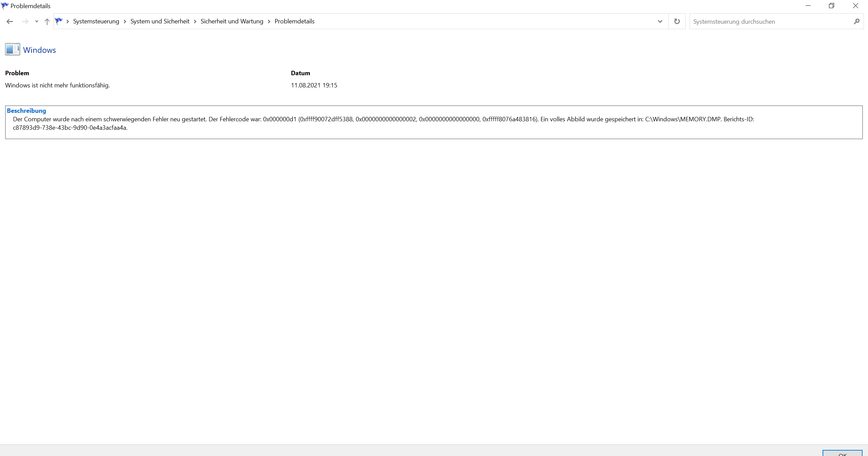Click the back navigation arrow
868x456 pixels.
coord(9,21)
